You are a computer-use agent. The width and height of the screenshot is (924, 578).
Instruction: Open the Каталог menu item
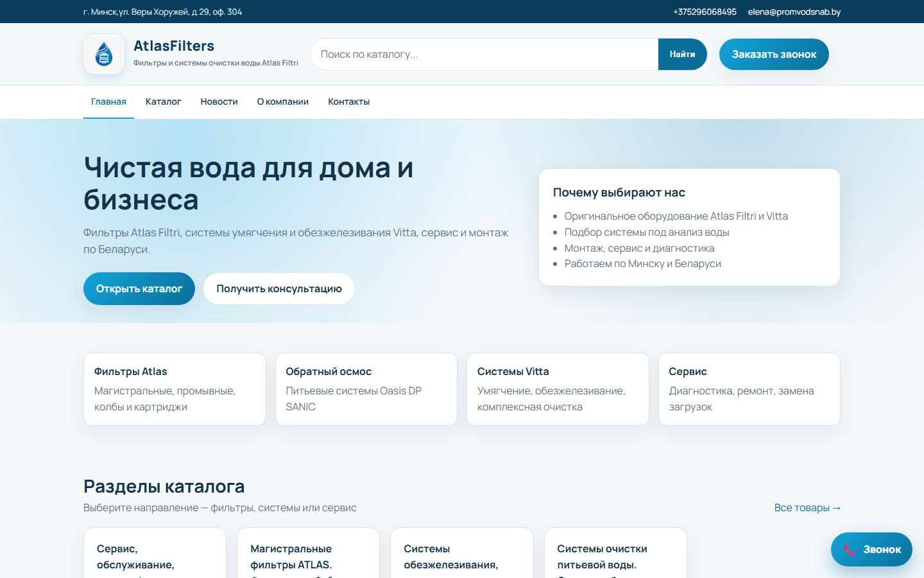pos(163,101)
